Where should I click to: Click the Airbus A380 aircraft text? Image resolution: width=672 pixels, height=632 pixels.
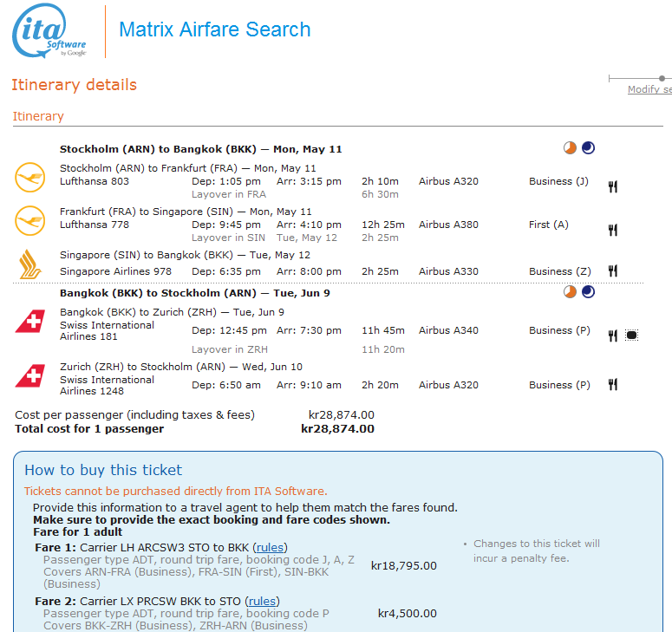click(x=448, y=225)
